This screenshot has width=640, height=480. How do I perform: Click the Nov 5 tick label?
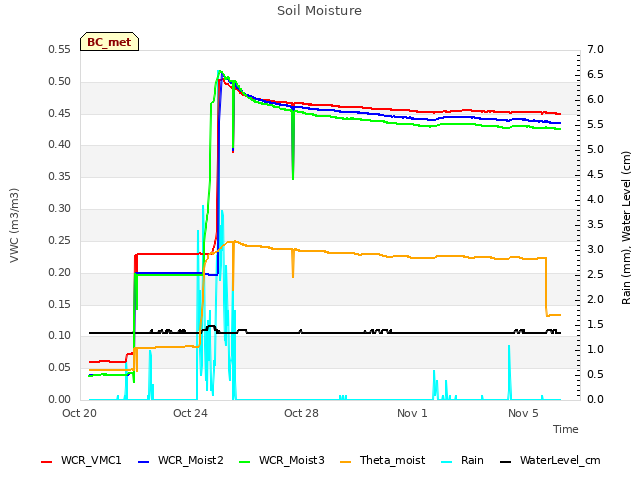(523, 413)
